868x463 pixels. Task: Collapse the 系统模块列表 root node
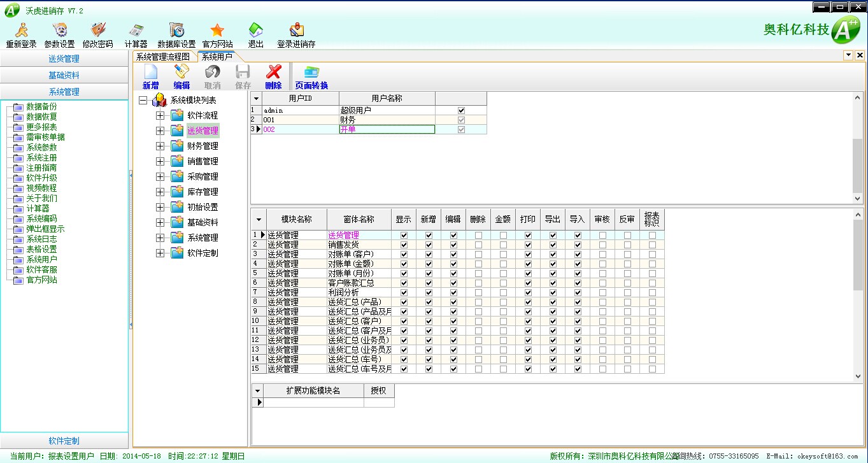(142, 100)
